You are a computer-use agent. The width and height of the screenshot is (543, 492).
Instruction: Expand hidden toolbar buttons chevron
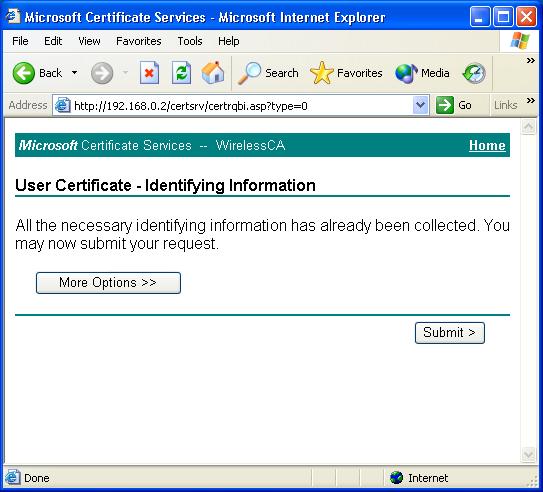coord(531,61)
